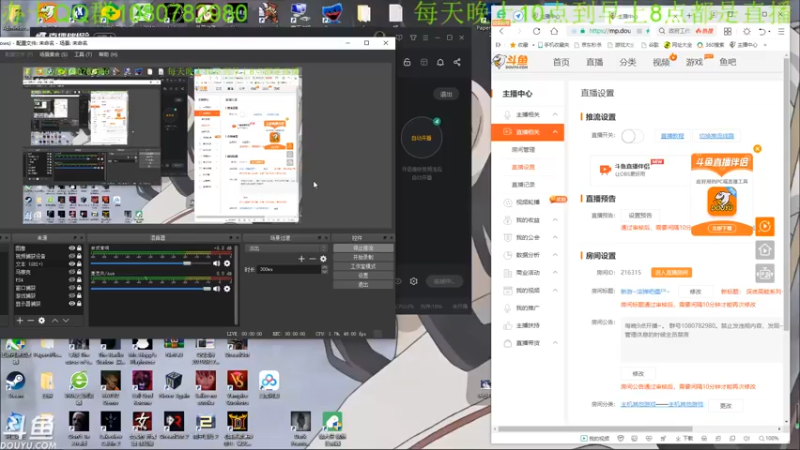
Task: Mute the desktop audio speaker icon
Action: pyautogui.click(x=216, y=263)
